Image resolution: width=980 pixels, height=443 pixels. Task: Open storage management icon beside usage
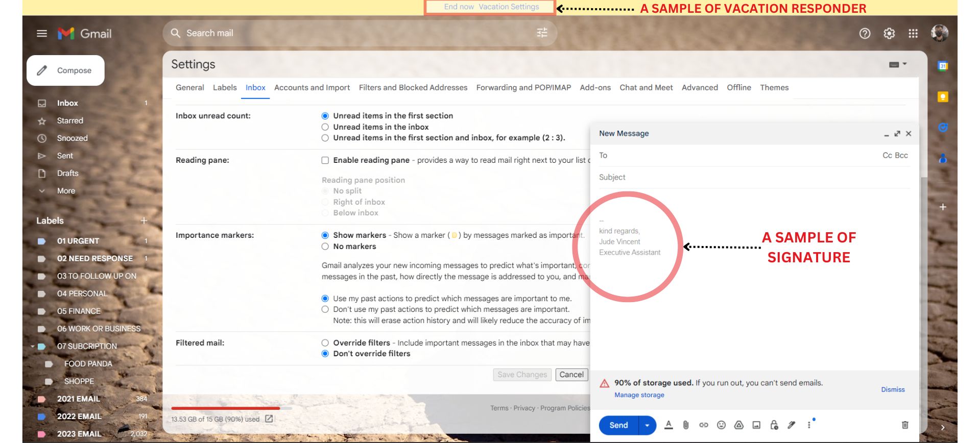(x=269, y=419)
